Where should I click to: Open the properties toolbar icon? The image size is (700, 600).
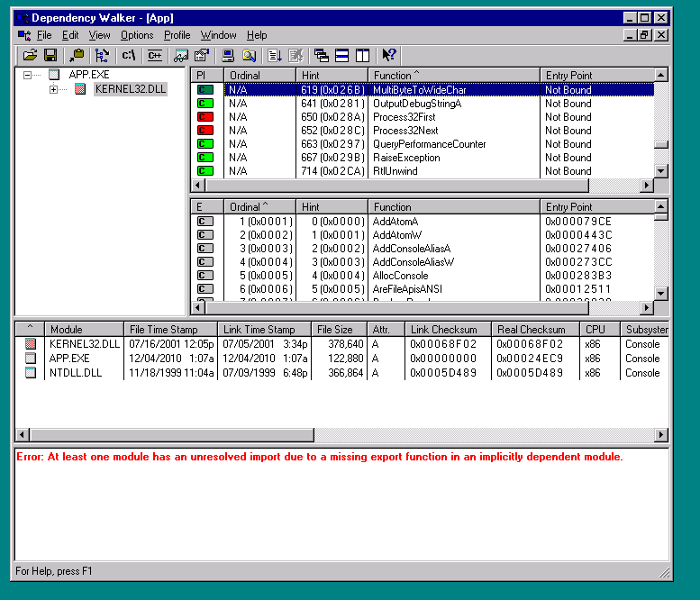tap(202, 56)
